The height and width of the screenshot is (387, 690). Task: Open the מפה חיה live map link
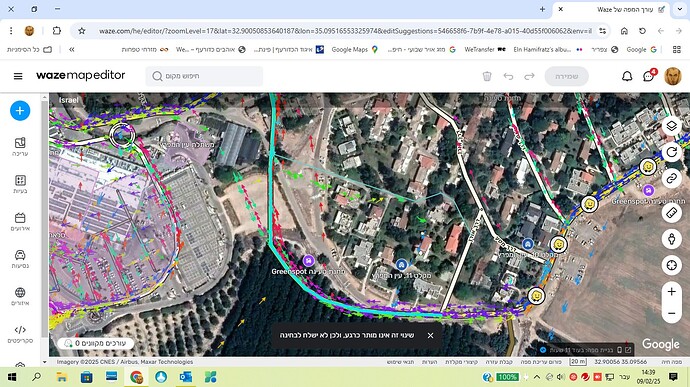click(671, 361)
